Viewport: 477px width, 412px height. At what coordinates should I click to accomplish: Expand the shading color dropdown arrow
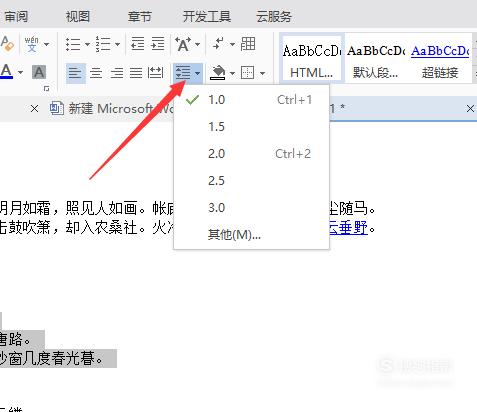(232, 73)
